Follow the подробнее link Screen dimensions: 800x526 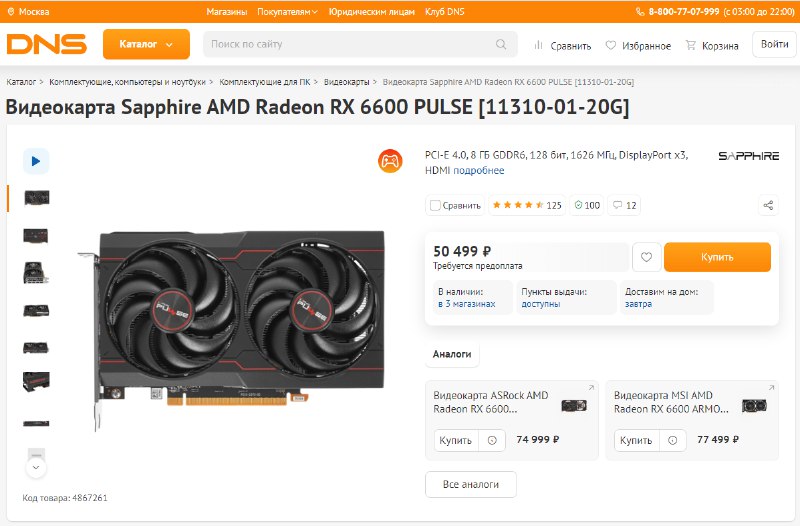tap(479, 170)
